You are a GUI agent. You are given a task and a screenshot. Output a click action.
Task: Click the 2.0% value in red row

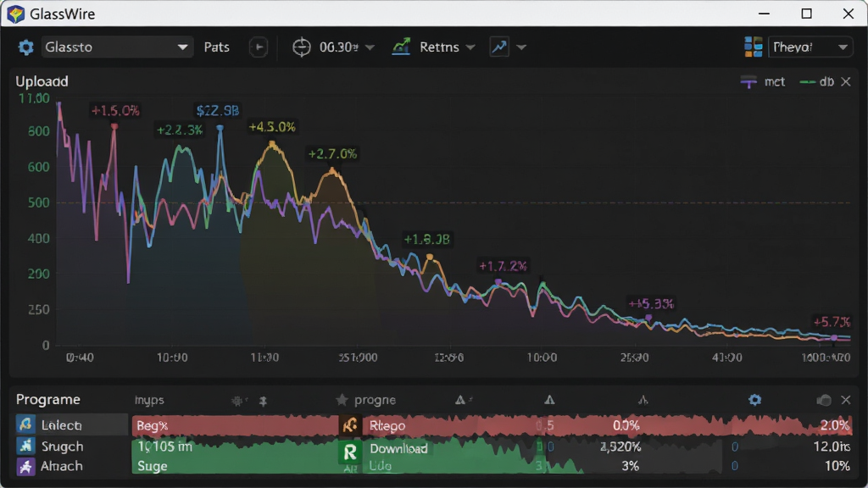click(x=835, y=425)
